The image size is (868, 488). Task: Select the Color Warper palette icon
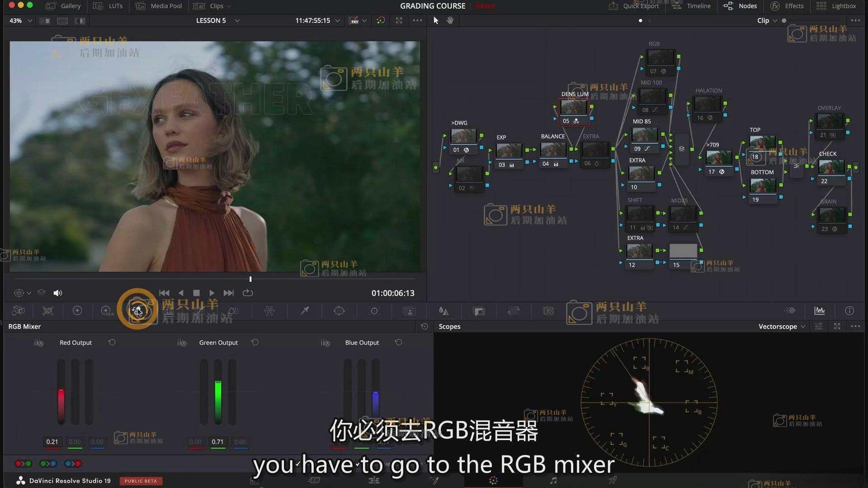(269, 310)
